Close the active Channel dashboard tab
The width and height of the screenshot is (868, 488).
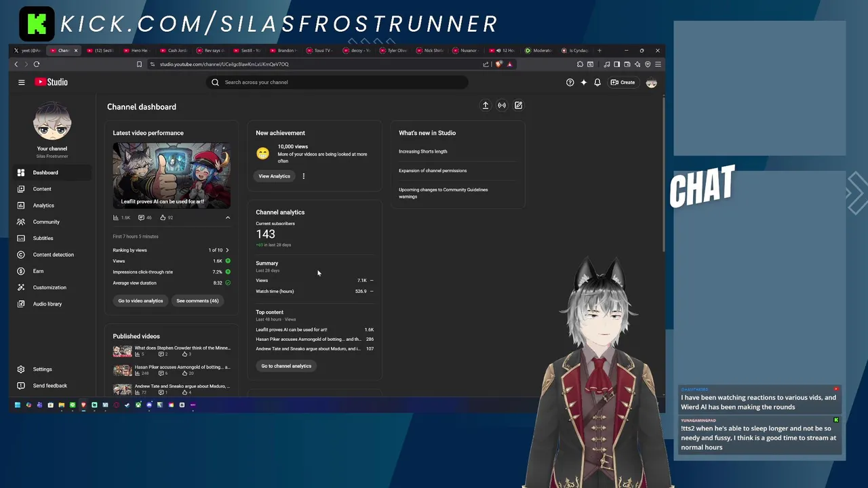coord(76,50)
